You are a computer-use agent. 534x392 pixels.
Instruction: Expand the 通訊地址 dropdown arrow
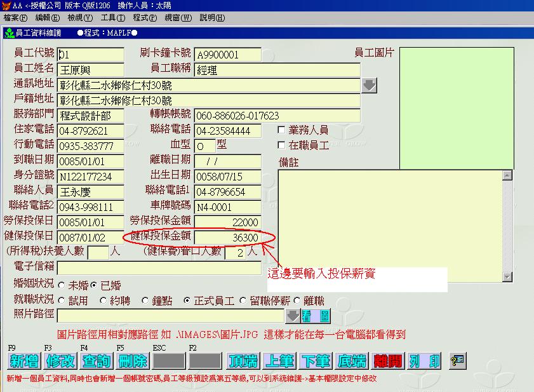(370, 85)
